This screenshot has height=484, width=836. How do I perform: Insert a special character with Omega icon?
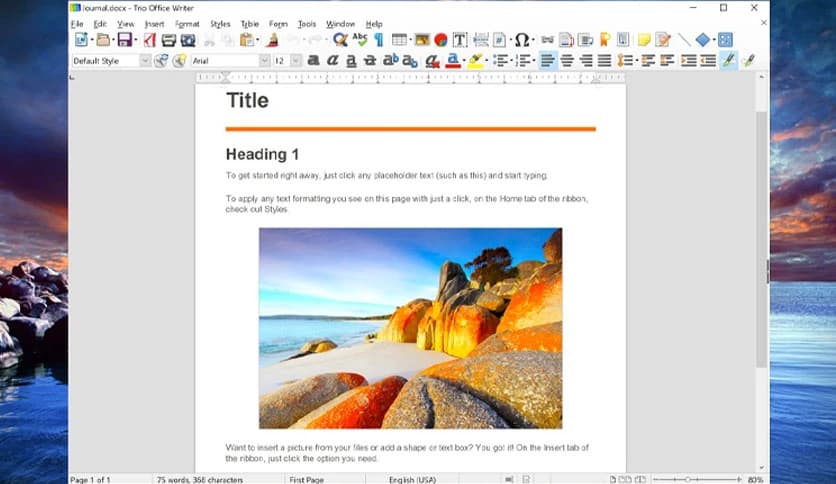[521, 40]
